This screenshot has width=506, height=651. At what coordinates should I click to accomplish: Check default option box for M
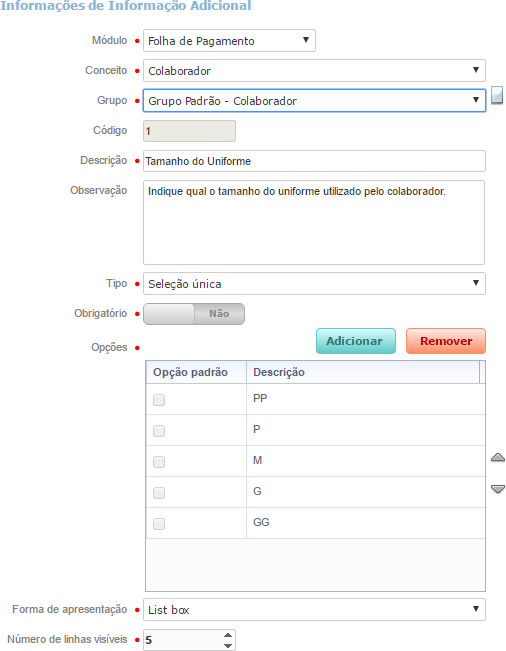click(159, 462)
